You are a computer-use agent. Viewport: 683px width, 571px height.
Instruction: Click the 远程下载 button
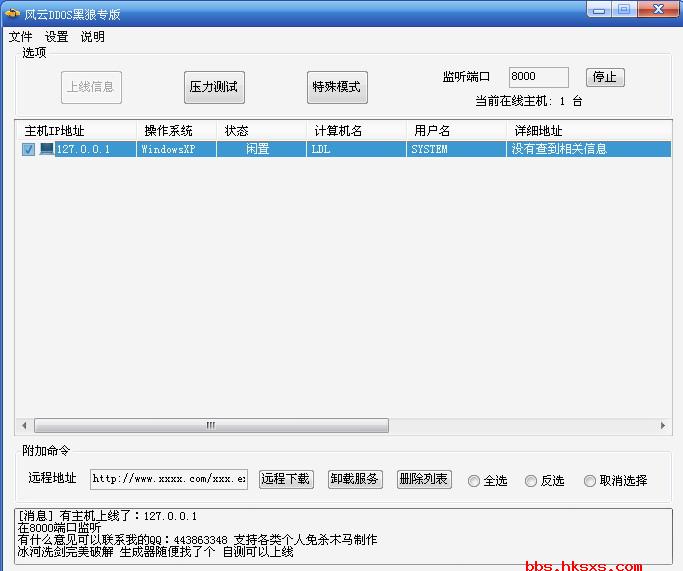pos(286,479)
